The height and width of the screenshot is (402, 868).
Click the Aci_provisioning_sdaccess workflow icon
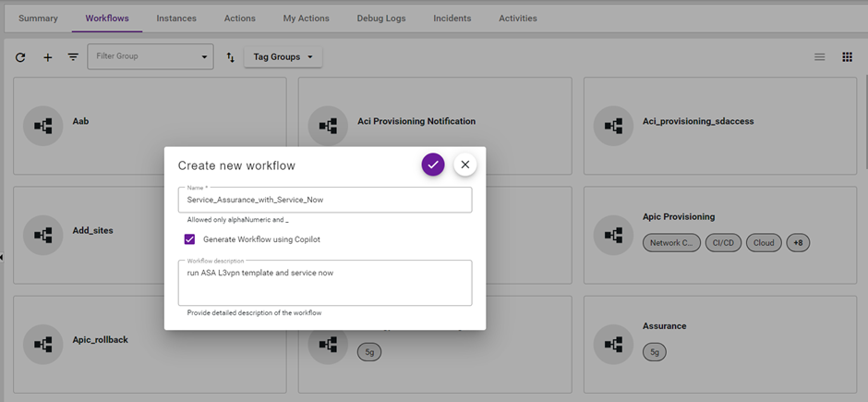pos(613,126)
